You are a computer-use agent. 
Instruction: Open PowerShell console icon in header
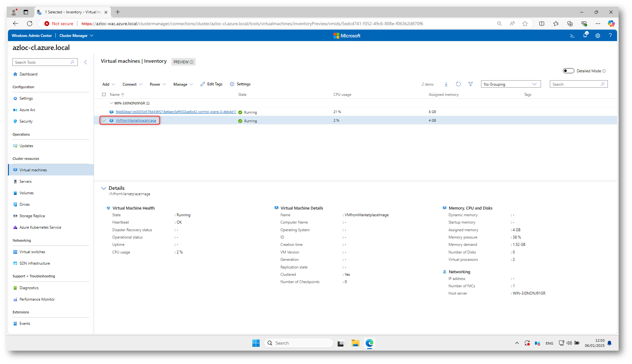[572, 36]
